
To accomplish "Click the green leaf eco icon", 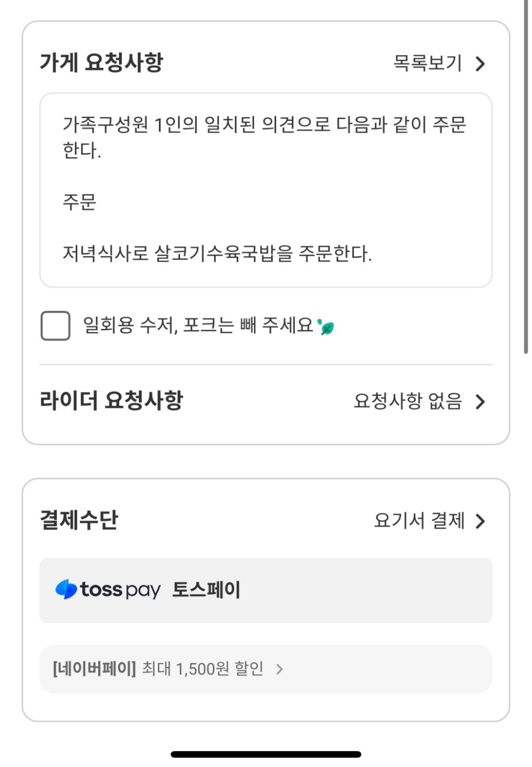I will coord(326,327).
